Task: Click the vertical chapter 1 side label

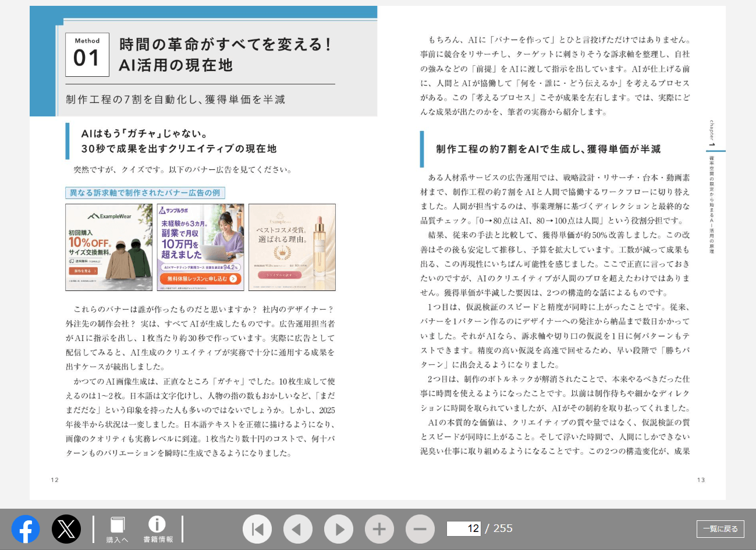Action: pyautogui.click(x=712, y=133)
